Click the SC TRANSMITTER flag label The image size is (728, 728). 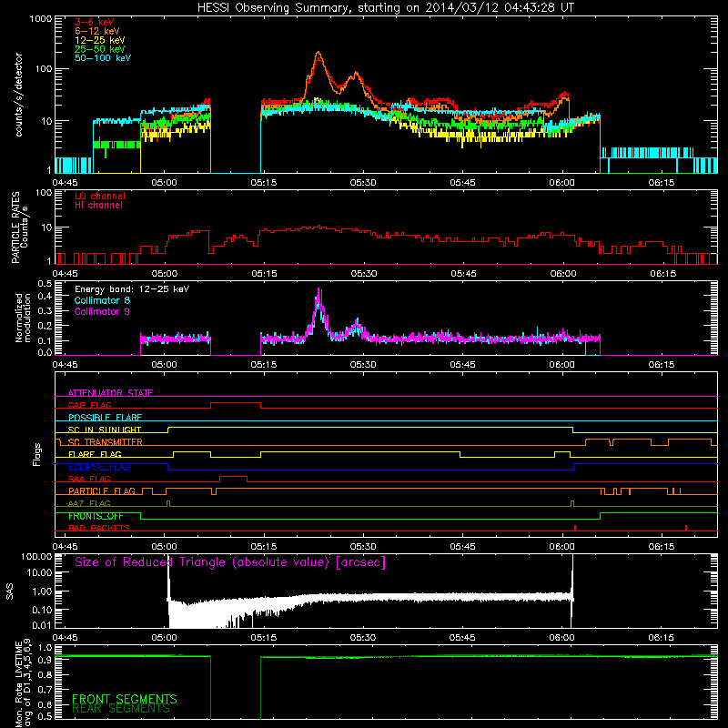pos(105,442)
